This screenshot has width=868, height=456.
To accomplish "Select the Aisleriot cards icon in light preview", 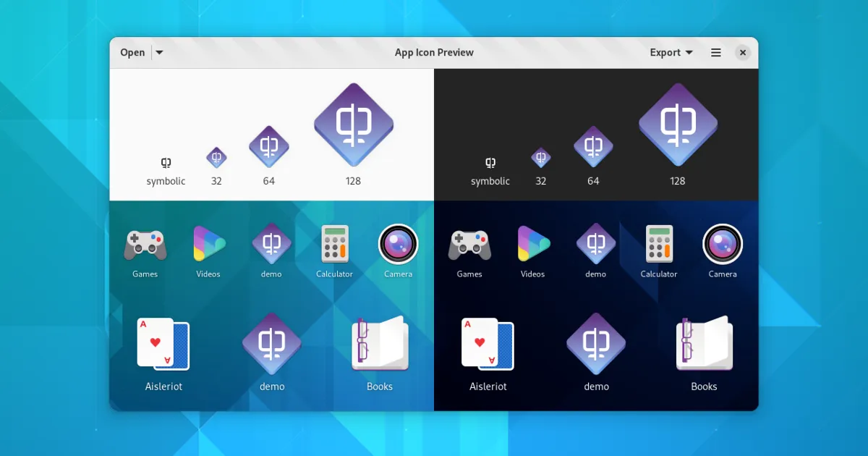I will [x=163, y=342].
